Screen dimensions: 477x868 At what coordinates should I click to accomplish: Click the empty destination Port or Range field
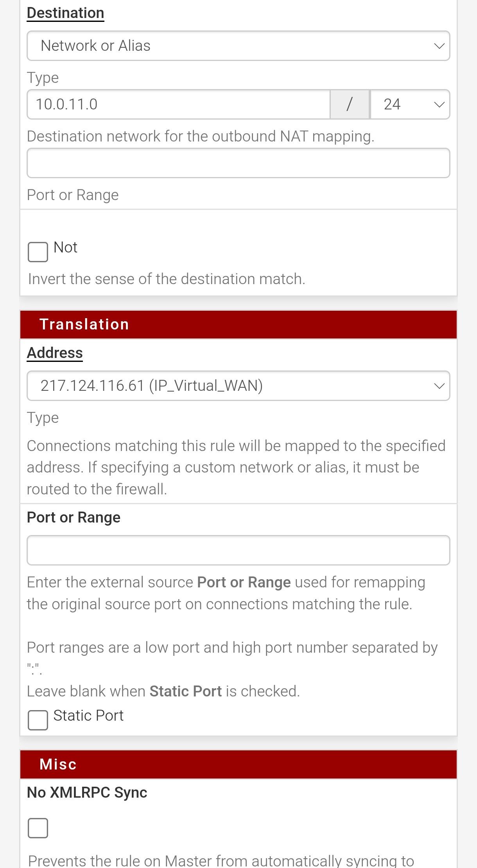pos(238,163)
